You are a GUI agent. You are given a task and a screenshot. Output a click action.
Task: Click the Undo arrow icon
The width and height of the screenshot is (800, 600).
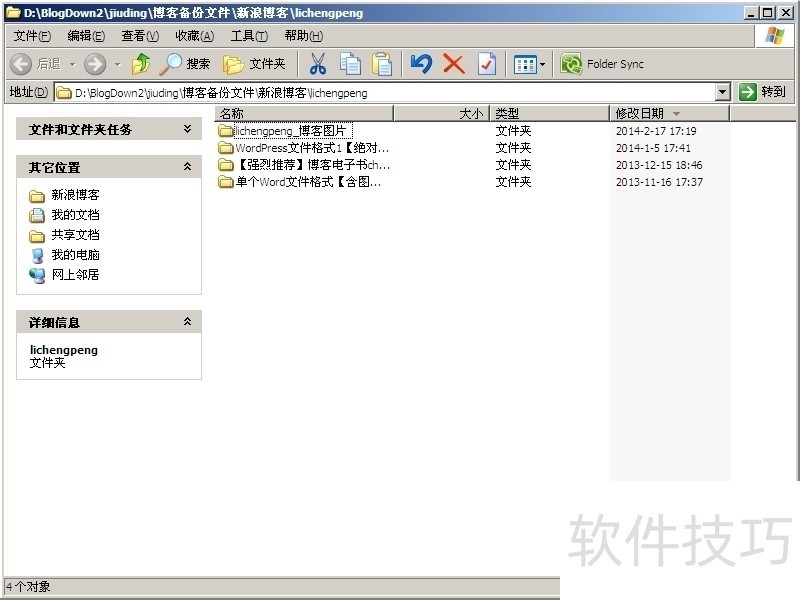tap(421, 64)
